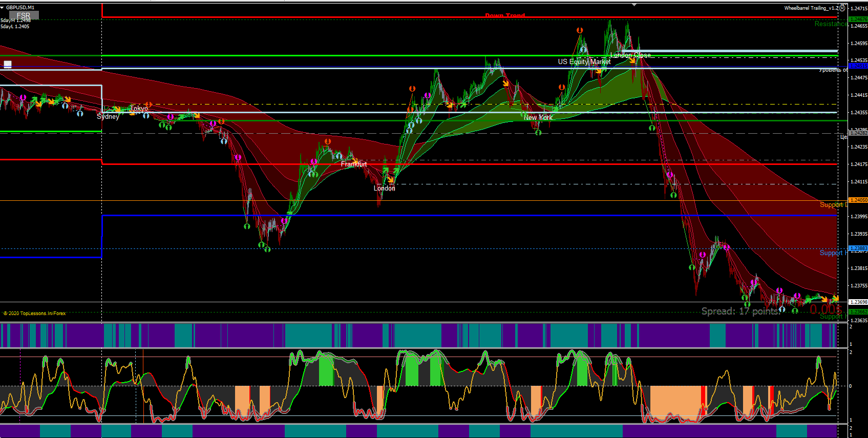Click the small white minimize square icon
The height and width of the screenshot is (438, 868).
point(8,64)
